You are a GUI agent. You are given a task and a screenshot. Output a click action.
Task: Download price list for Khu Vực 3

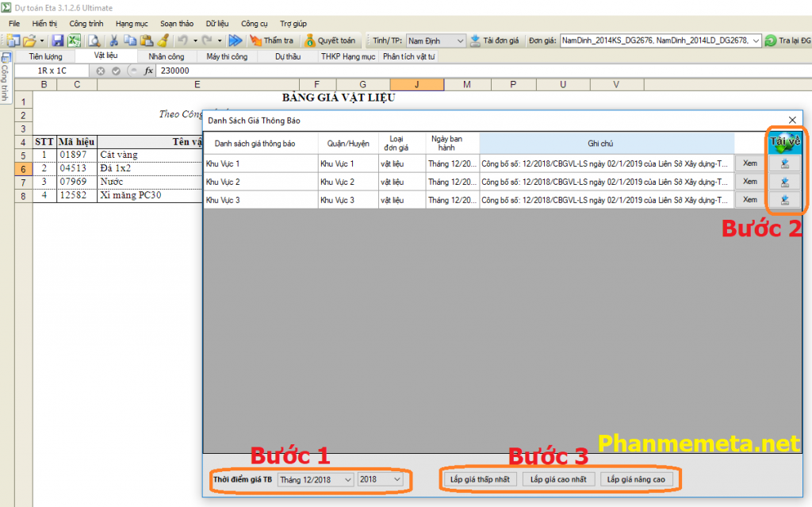(x=784, y=200)
